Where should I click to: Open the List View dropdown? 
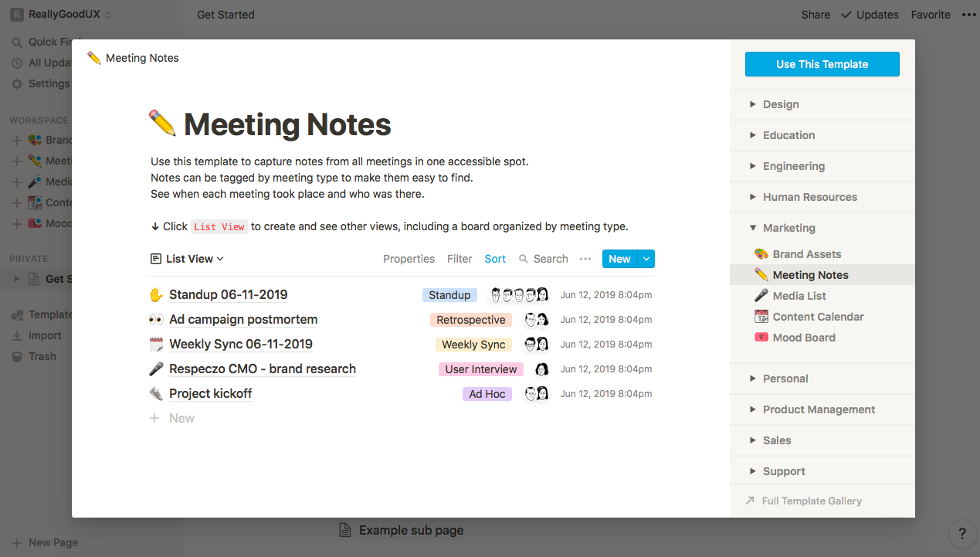point(187,259)
